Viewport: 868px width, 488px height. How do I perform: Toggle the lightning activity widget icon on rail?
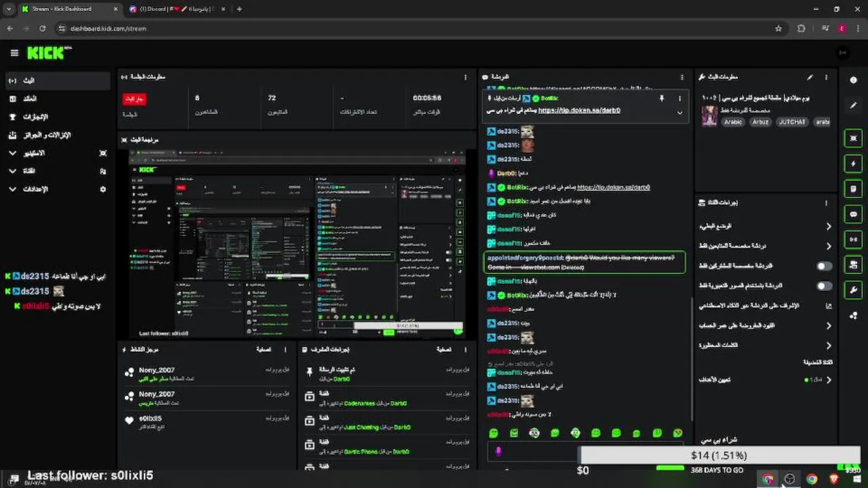pos(853,163)
